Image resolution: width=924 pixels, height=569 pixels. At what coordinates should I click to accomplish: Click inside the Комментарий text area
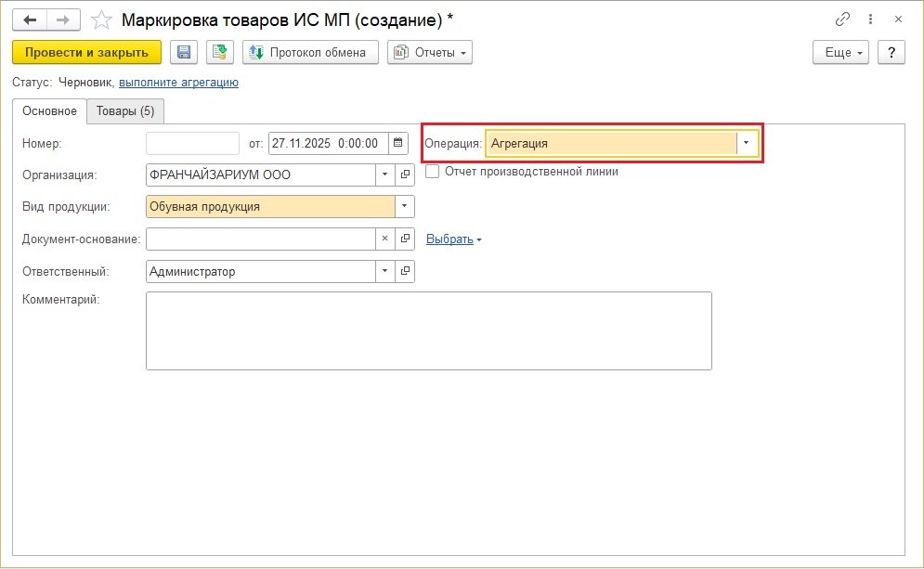click(x=428, y=330)
